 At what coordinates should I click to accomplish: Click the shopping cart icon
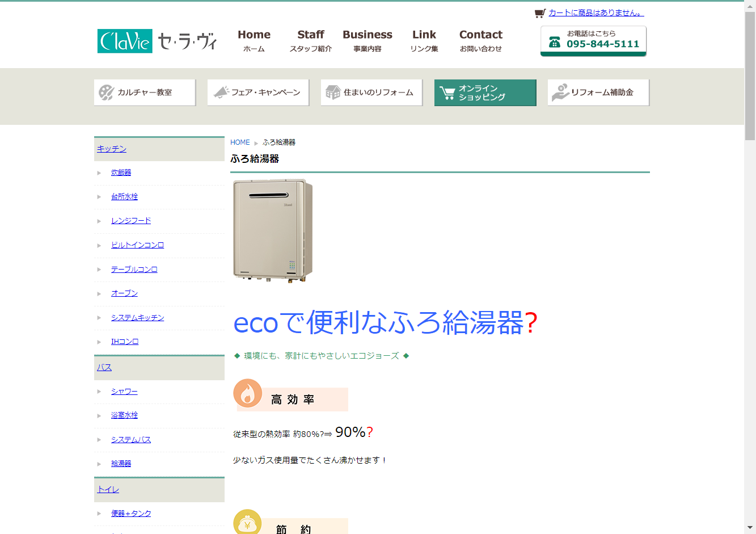(x=540, y=13)
